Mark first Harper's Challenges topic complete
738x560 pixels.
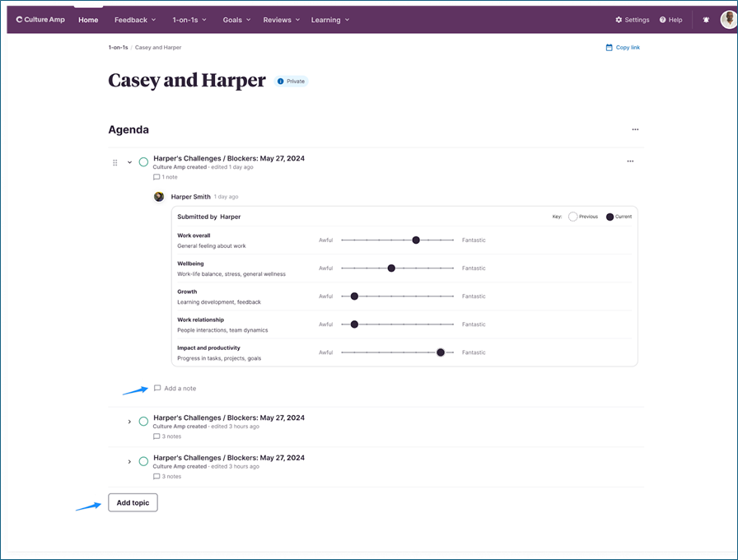coord(143,162)
